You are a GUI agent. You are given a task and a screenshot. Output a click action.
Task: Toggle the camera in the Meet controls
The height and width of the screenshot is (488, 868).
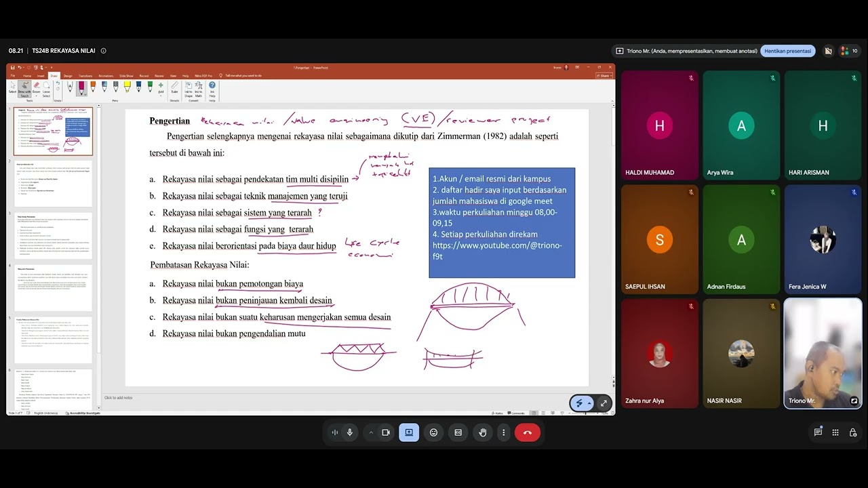(x=386, y=432)
